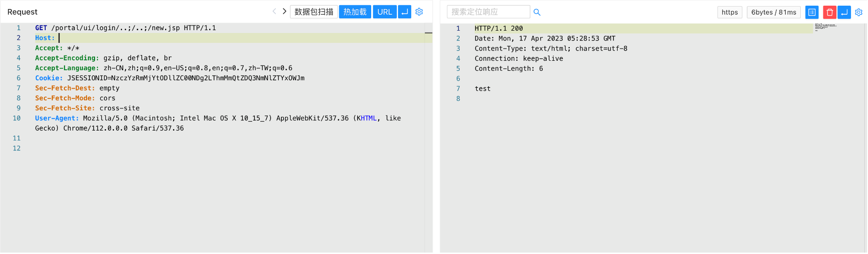Open the response details list icon

(812, 12)
